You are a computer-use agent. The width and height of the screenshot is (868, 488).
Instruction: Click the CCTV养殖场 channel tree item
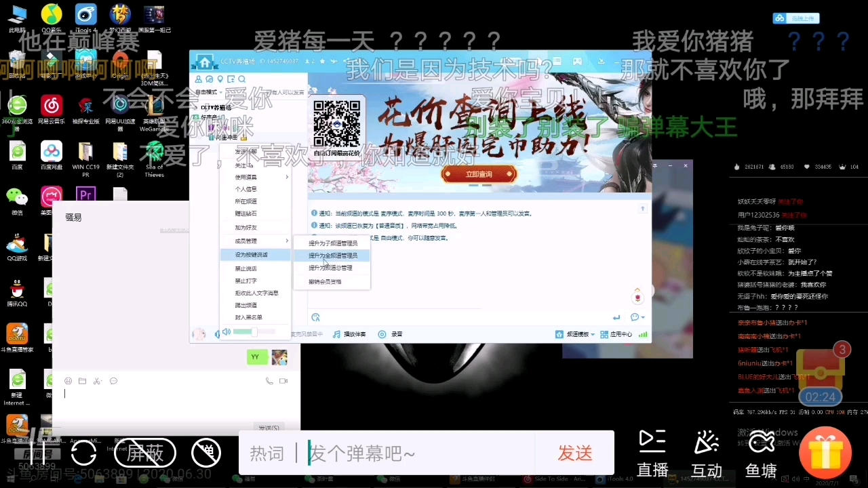[216, 107]
